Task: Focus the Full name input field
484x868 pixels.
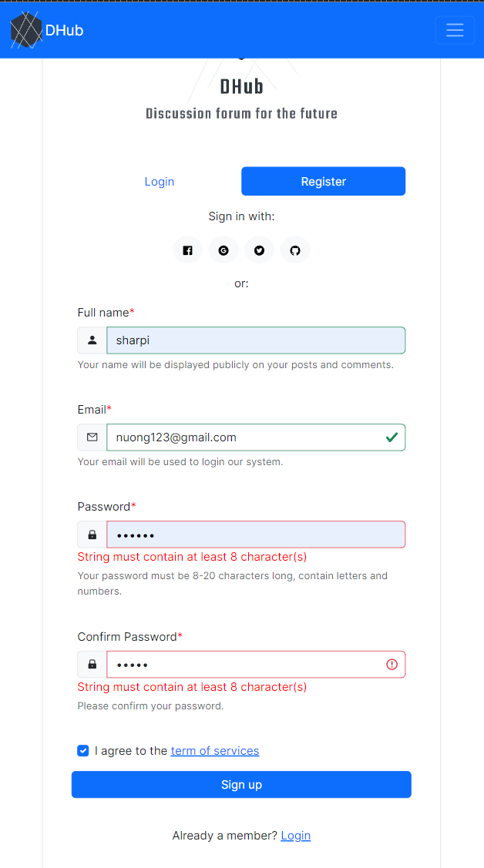Action: (x=256, y=340)
